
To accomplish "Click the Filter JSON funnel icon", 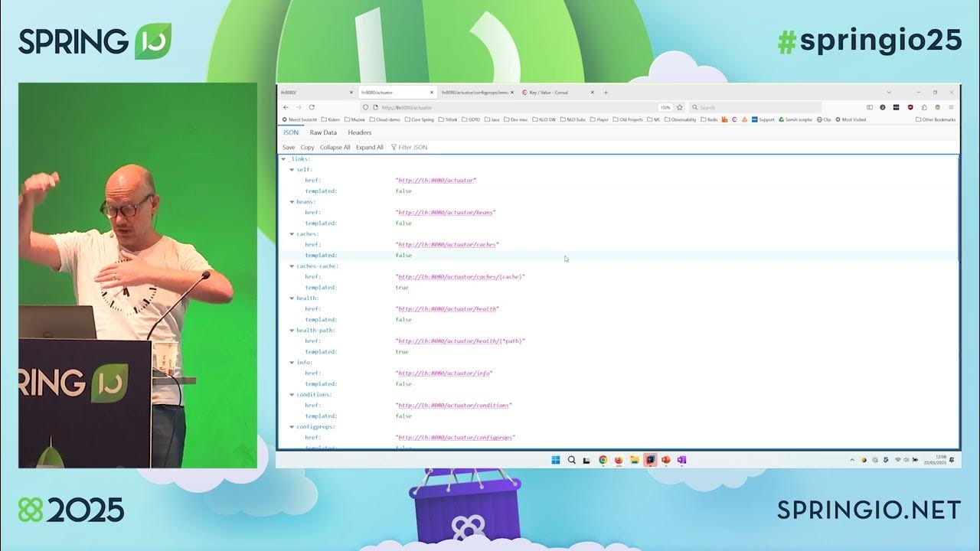I will coord(394,147).
